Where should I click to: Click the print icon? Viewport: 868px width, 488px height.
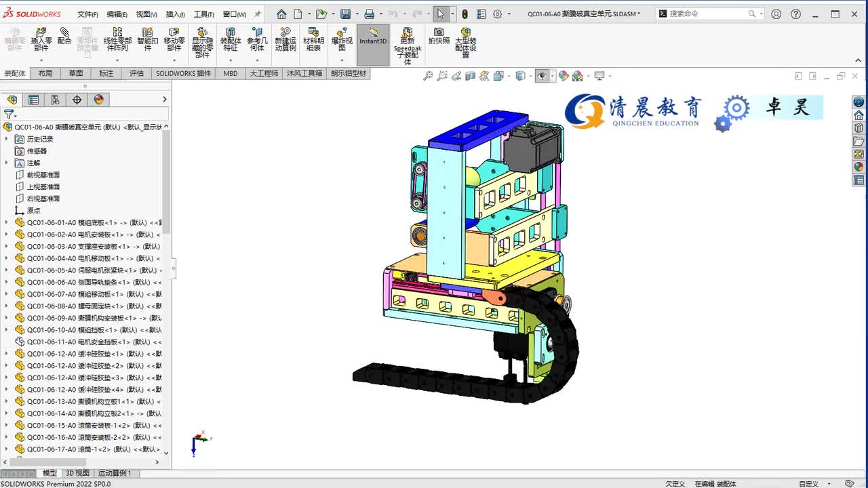369,14
